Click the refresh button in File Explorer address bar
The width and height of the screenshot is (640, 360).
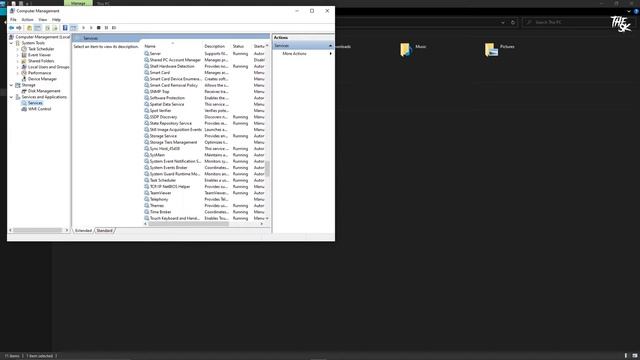click(513, 22)
